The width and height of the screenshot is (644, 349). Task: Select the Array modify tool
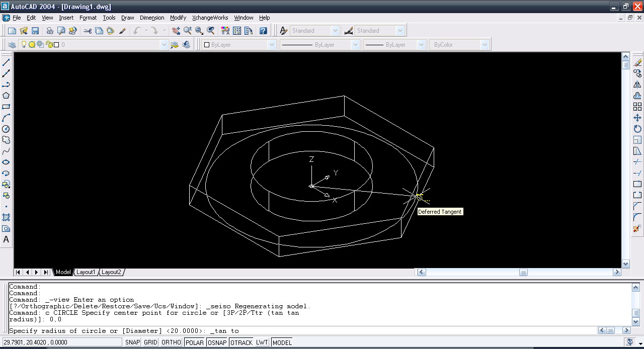pyautogui.click(x=637, y=107)
